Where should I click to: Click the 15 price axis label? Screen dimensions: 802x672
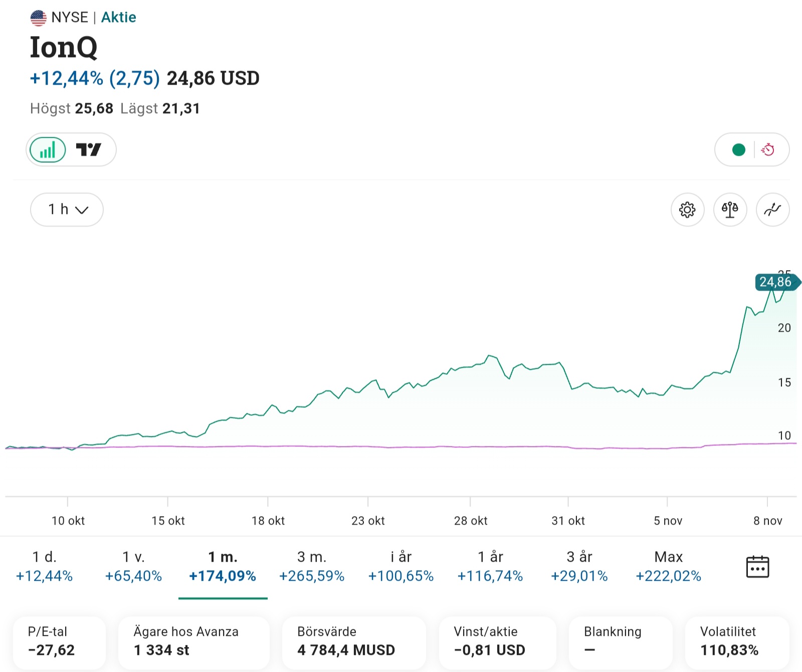(784, 383)
